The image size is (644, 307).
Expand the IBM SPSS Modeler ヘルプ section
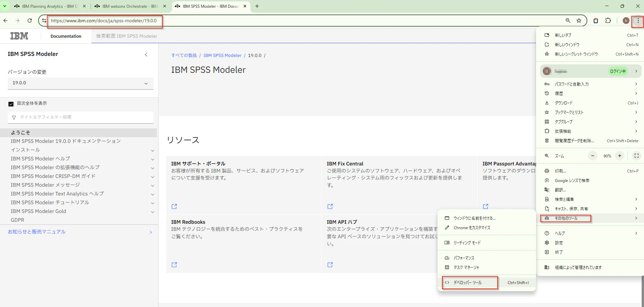click(x=152, y=159)
